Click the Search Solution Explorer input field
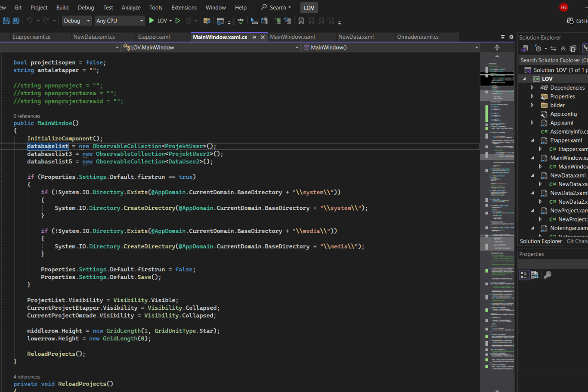The width and height of the screenshot is (588, 392). tap(553, 60)
